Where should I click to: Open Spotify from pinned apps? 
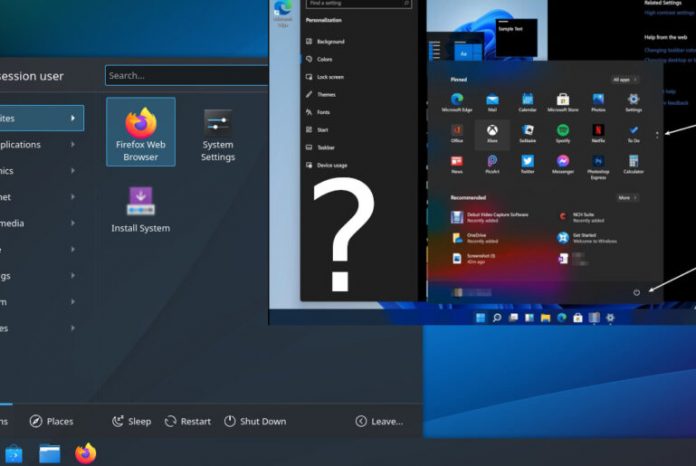coord(563,131)
